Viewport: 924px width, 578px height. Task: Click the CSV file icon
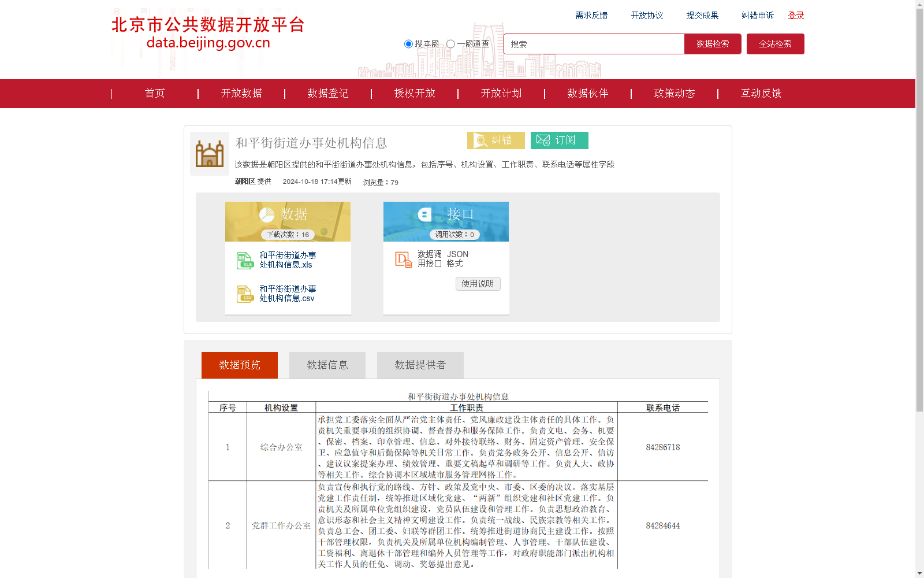coord(245,294)
